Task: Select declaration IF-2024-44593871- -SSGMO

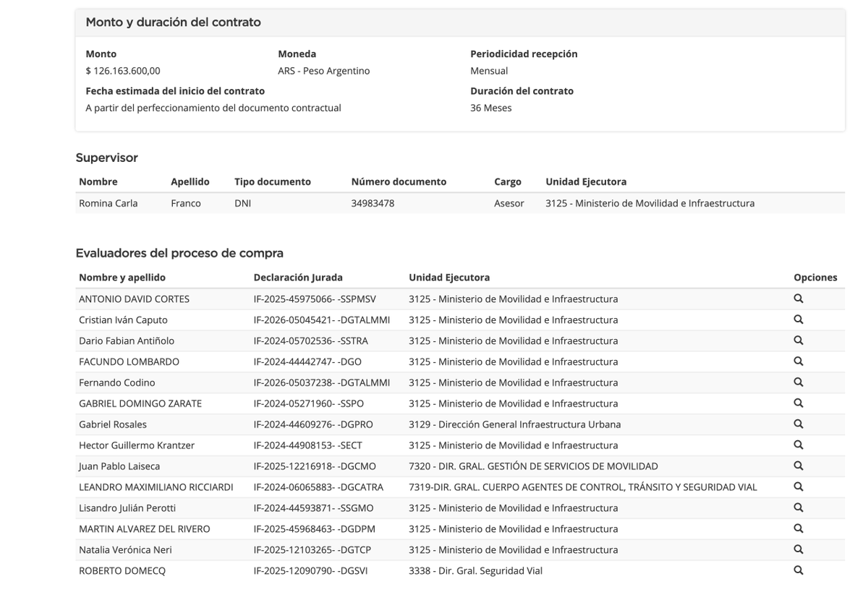Action: click(313, 508)
